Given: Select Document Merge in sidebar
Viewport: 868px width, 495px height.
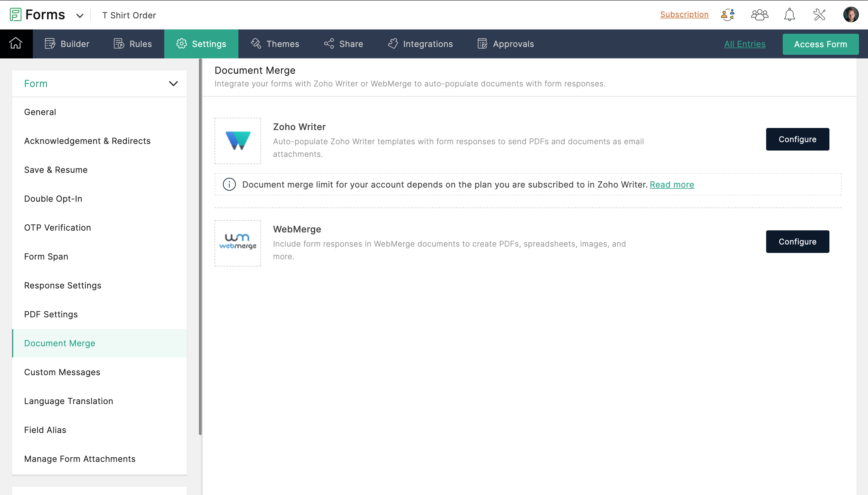Looking at the screenshot, I should pos(99,343).
